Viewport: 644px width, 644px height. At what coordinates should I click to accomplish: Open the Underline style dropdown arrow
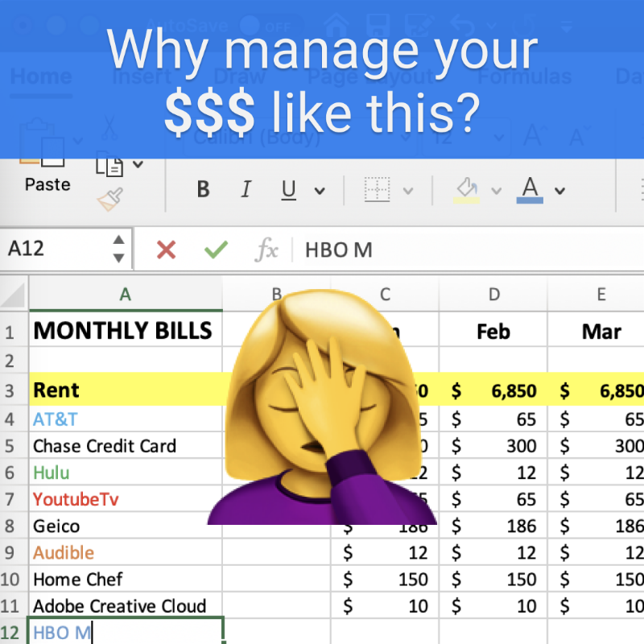(x=320, y=191)
